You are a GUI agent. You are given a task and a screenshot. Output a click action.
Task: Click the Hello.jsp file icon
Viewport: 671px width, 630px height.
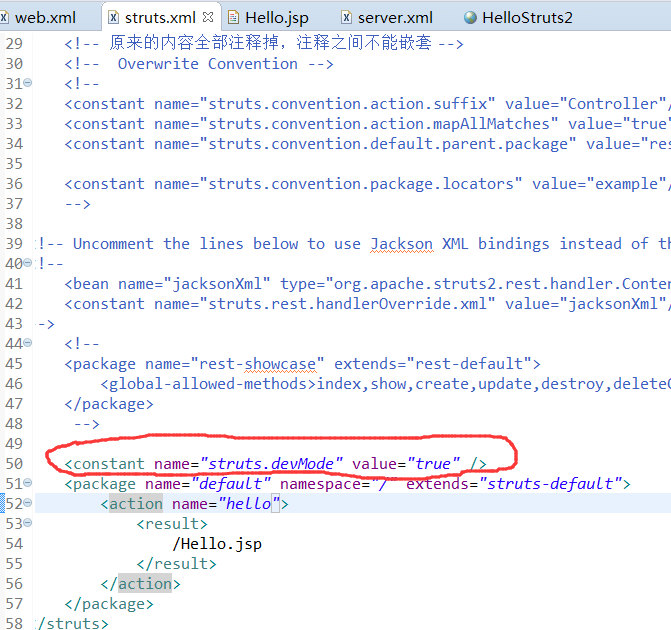[233, 18]
